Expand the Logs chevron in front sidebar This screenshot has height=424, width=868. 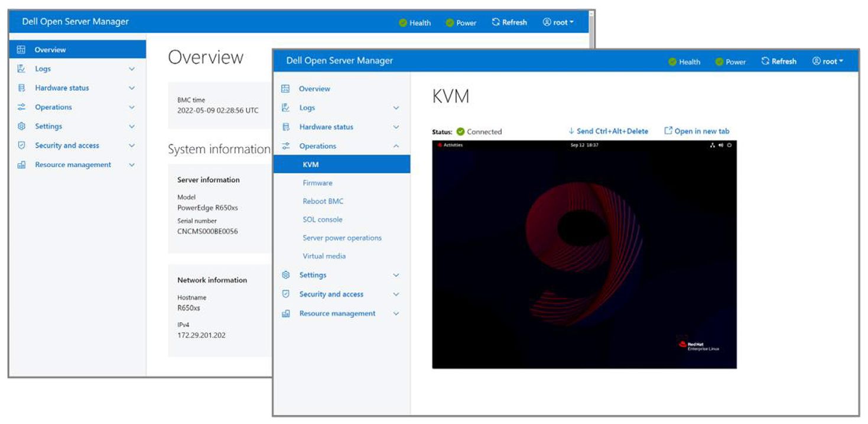point(396,108)
